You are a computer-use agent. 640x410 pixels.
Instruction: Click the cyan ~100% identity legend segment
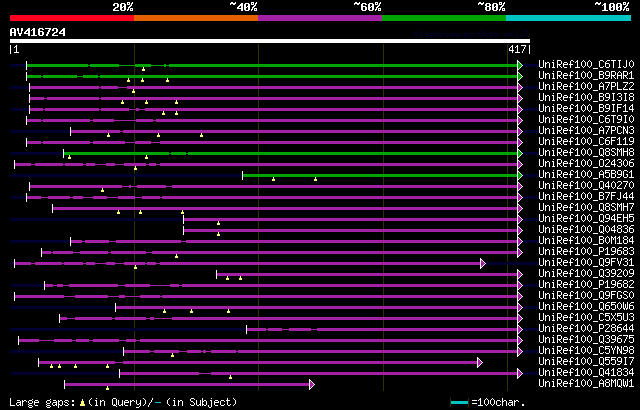(569, 18)
